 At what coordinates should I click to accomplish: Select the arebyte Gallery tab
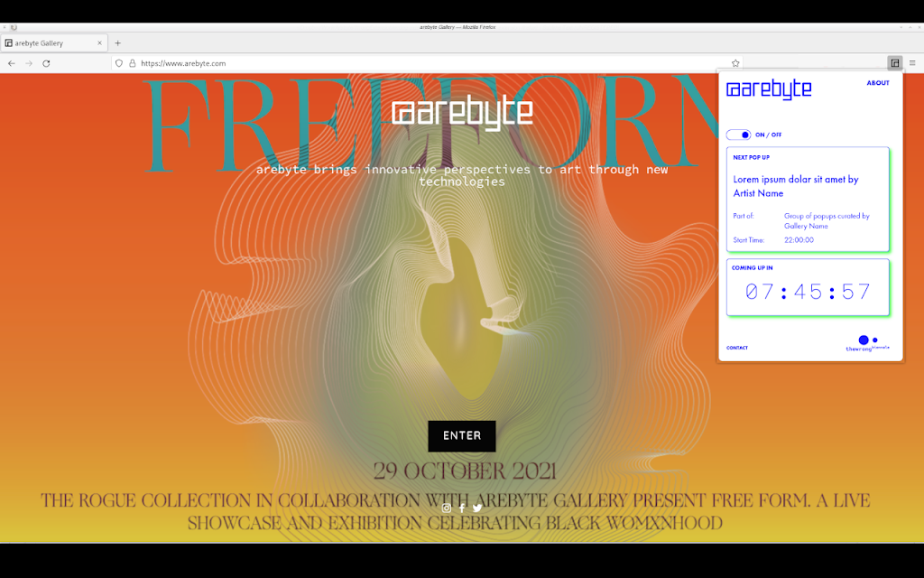pos(54,43)
